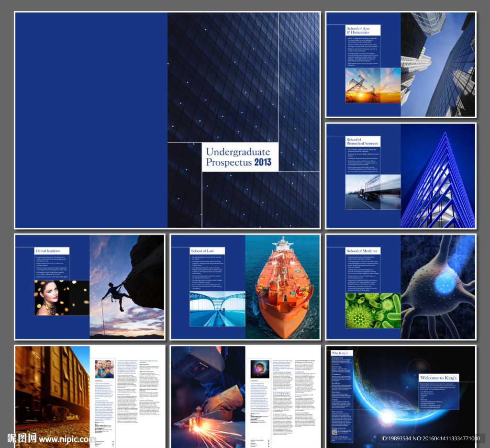Image resolution: width=490 pixels, height=448 pixels.
Task: Click the rock climber silhouette image
Action: [127, 287]
